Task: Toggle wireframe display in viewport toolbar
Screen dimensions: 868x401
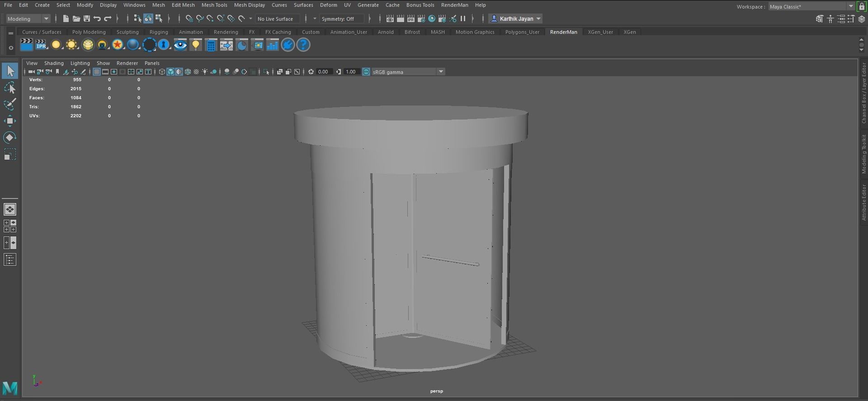Action: [x=162, y=72]
